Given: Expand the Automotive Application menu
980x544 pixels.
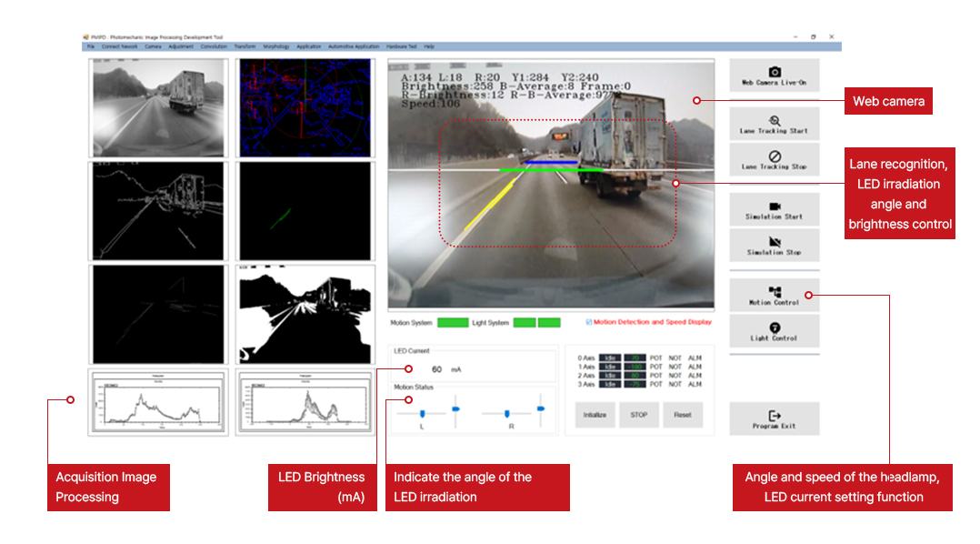Looking at the screenshot, I should (354, 45).
